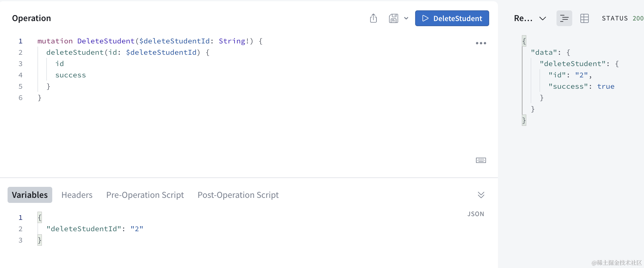Click the share operation icon
The image size is (644, 268).
click(x=373, y=18)
